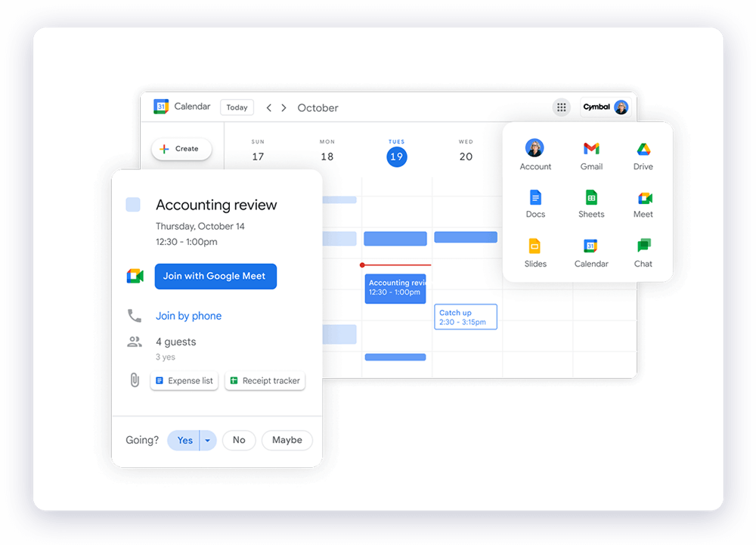This screenshot has height=545, width=756.
Task: Click the event color square swatch
Action: (133, 204)
